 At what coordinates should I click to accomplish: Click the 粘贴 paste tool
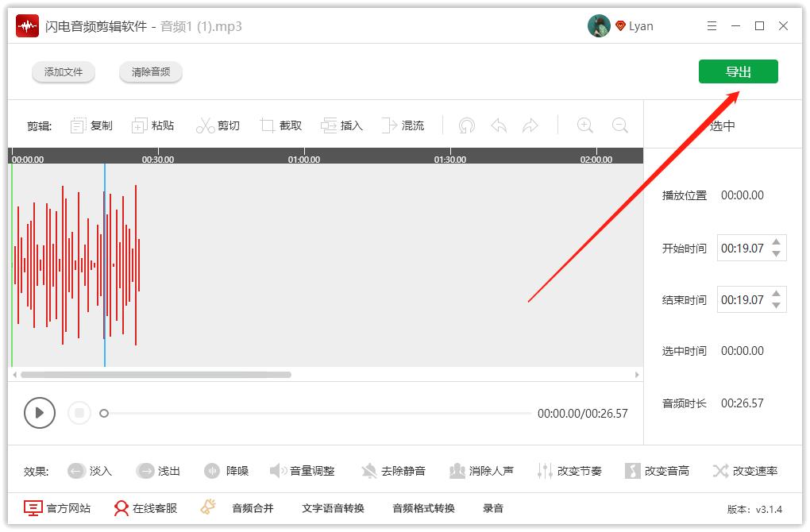(153, 125)
